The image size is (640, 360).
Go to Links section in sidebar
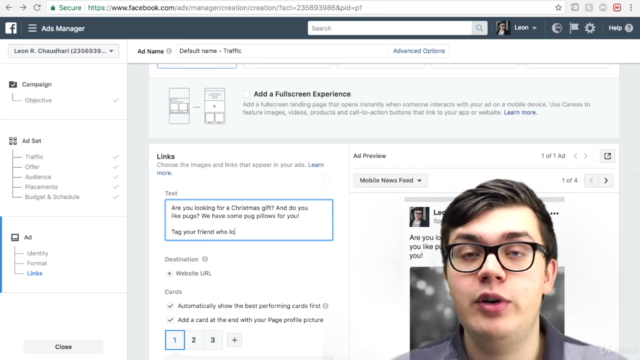click(x=35, y=273)
